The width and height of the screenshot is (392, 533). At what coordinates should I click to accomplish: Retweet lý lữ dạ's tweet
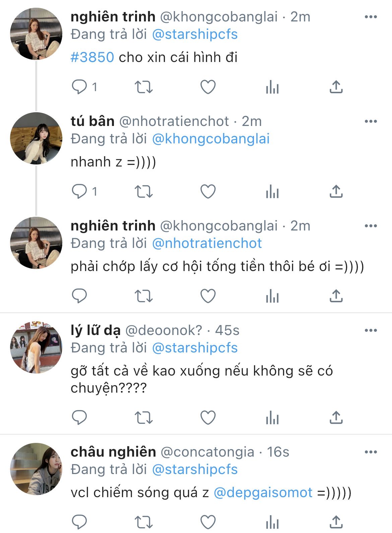143,418
